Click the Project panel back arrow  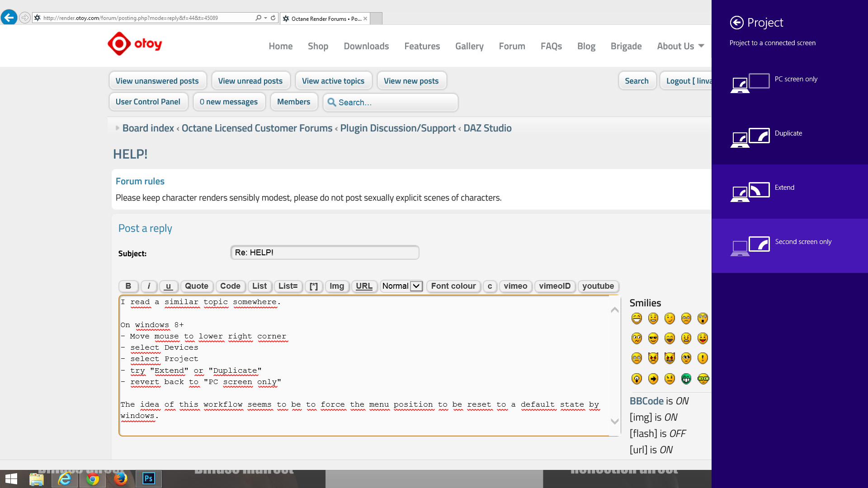(736, 23)
